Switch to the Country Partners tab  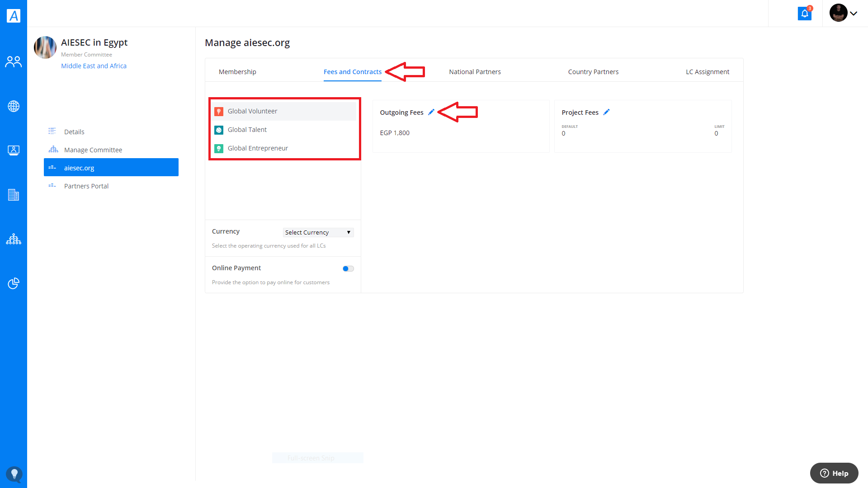click(x=593, y=72)
